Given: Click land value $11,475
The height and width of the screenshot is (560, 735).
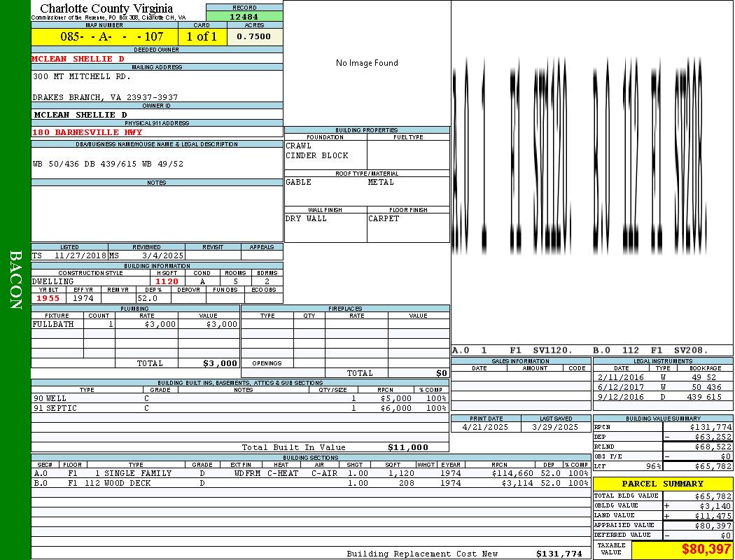Looking at the screenshot, I should click(x=713, y=516).
